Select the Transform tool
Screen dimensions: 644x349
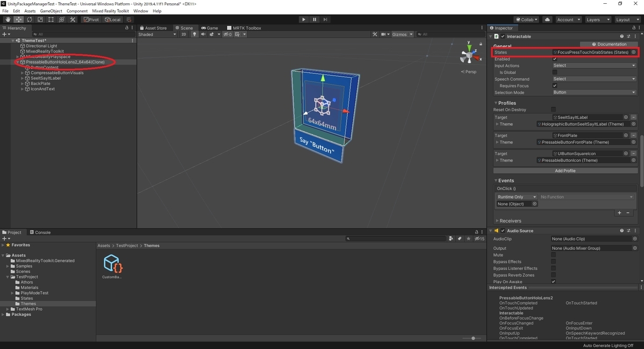click(62, 19)
